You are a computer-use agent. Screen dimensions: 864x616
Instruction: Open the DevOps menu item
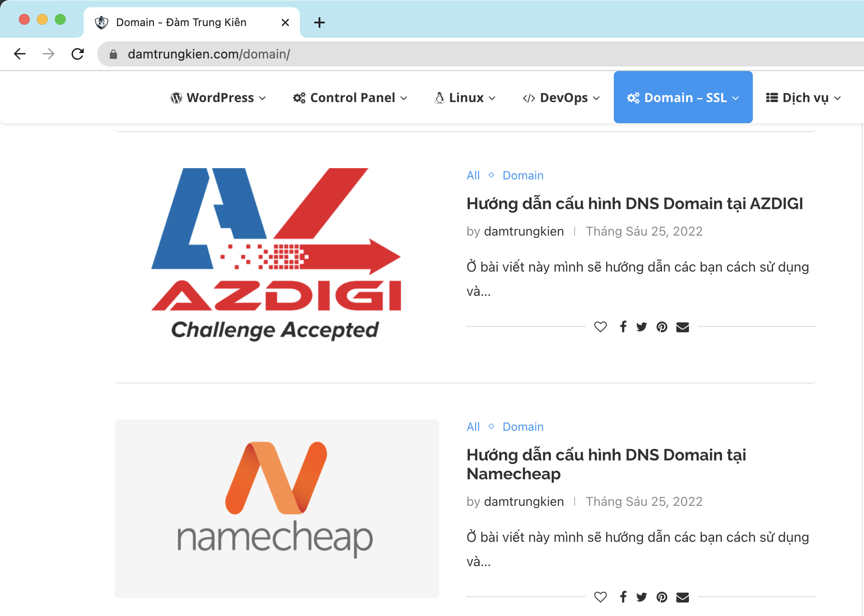click(562, 98)
